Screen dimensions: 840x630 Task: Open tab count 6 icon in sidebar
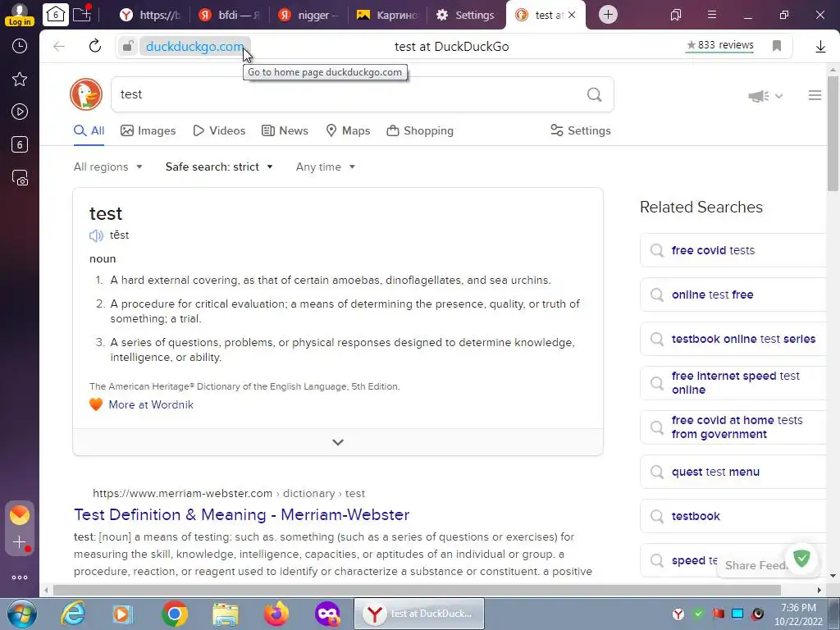(20, 144)
